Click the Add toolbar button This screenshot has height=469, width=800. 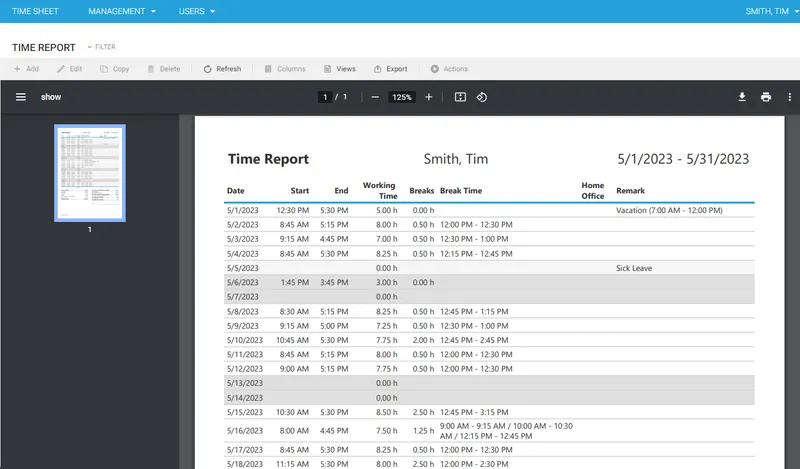(x=27, y=69)
